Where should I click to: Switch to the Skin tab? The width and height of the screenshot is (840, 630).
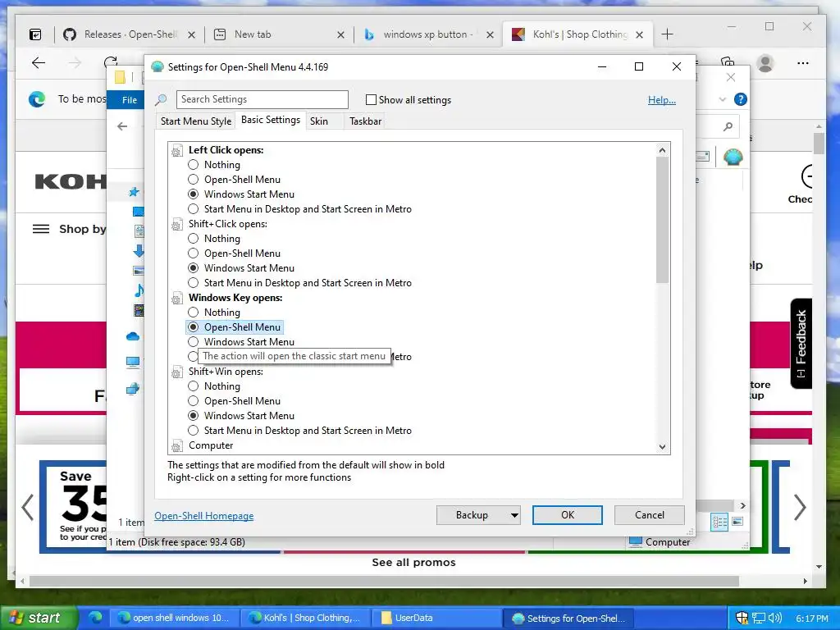pyautogui.click(x=319, y=121)
